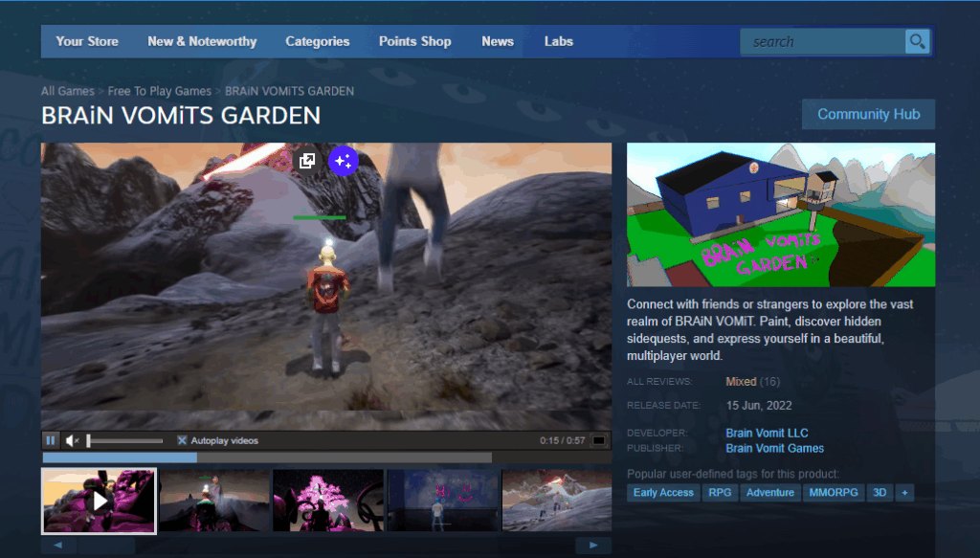Click the Early Access tag
The width and height of the screenshot is (980, 558).
(663, 492)
